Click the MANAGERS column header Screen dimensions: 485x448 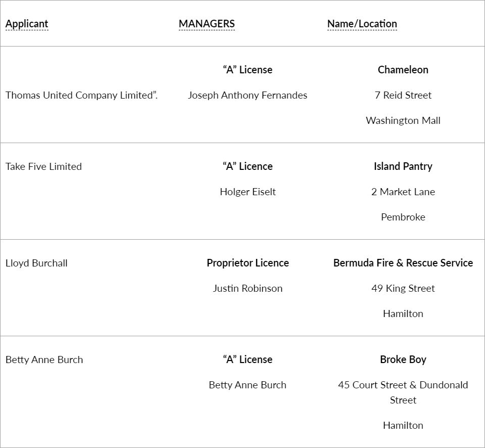coord(207,24)
